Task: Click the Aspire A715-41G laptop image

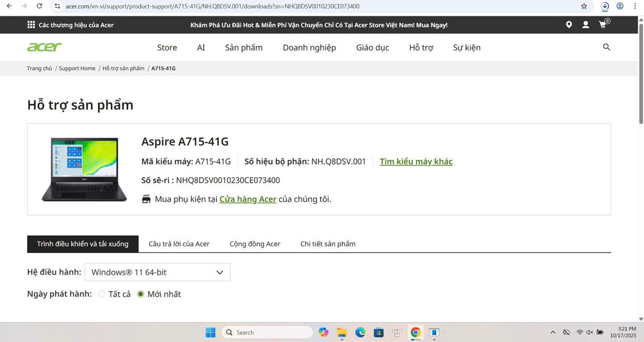Action: (x=84, y=169)
